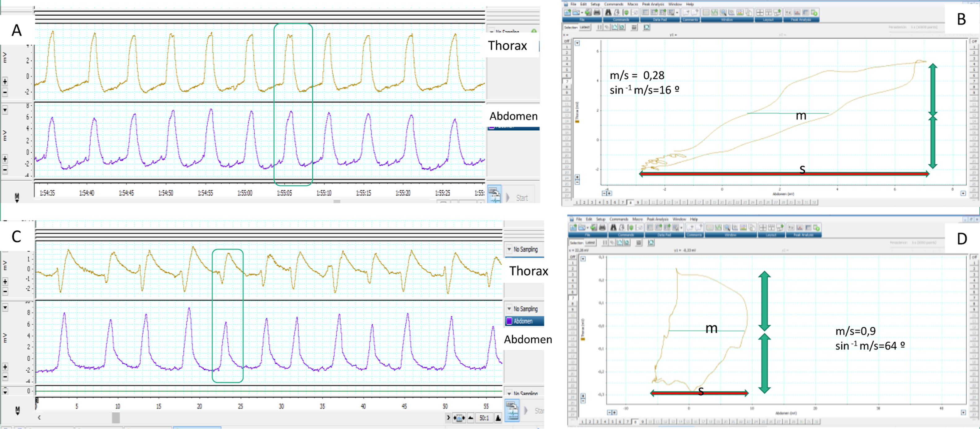Click the large mountain expand-scale icon in panel C
The height and width of the screenshot is (429, 980).
pos(498,418)
